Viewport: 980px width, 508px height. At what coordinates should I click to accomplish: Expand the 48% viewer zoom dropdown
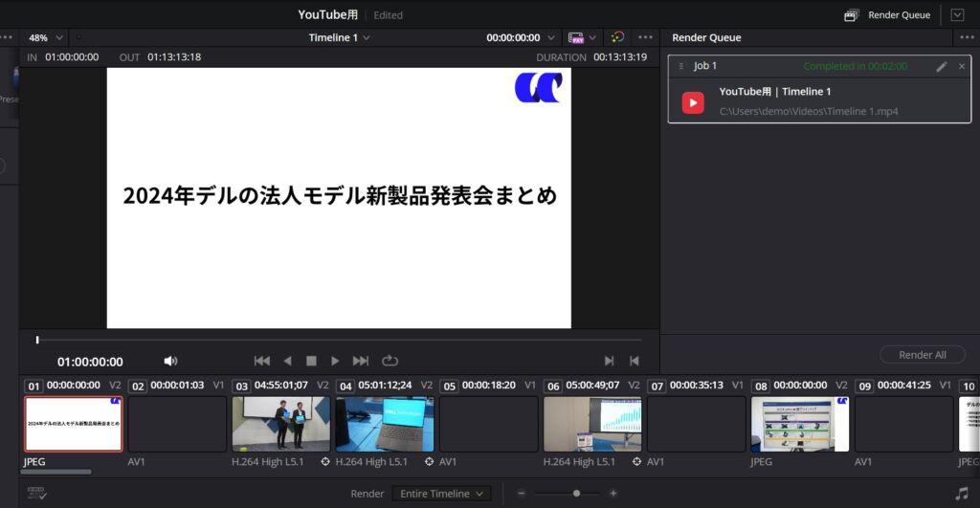(46, 37)
